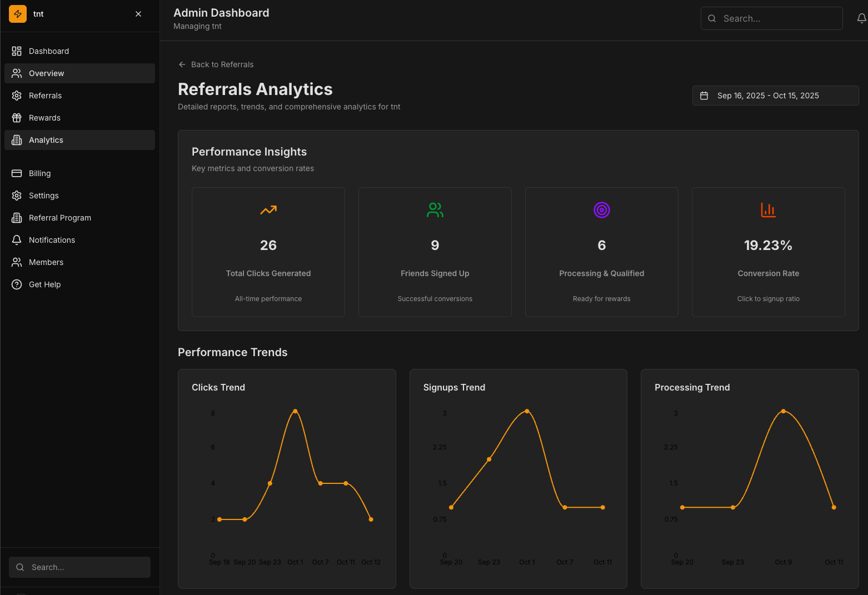Click the trending arrow icon above Total Clicks

tap(268, 210)
